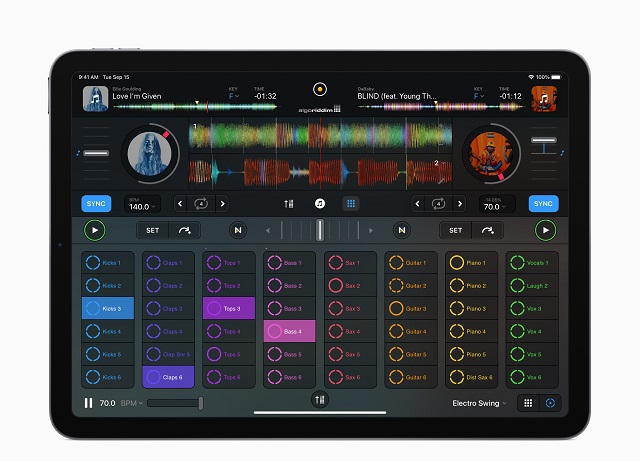Switch to looper pad grid layout
The image size is (640, 461).
click(528, 403)
